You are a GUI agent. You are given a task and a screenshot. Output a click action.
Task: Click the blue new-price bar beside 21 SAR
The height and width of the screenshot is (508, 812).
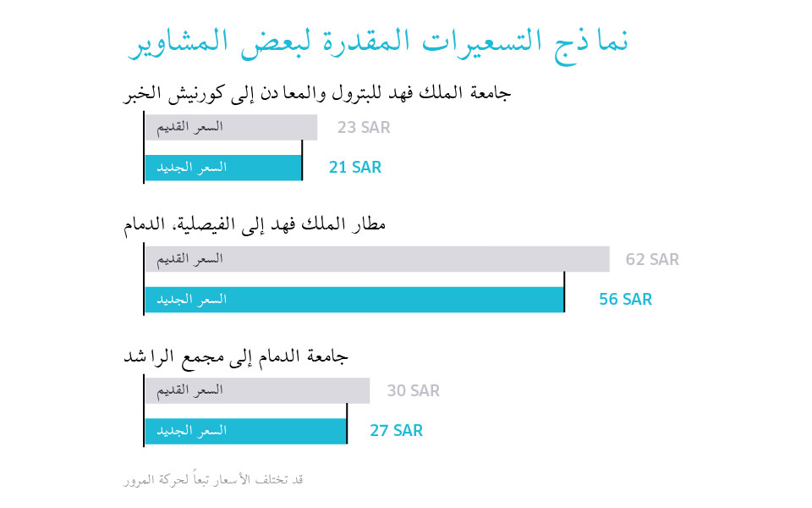[x=222, y=168]
